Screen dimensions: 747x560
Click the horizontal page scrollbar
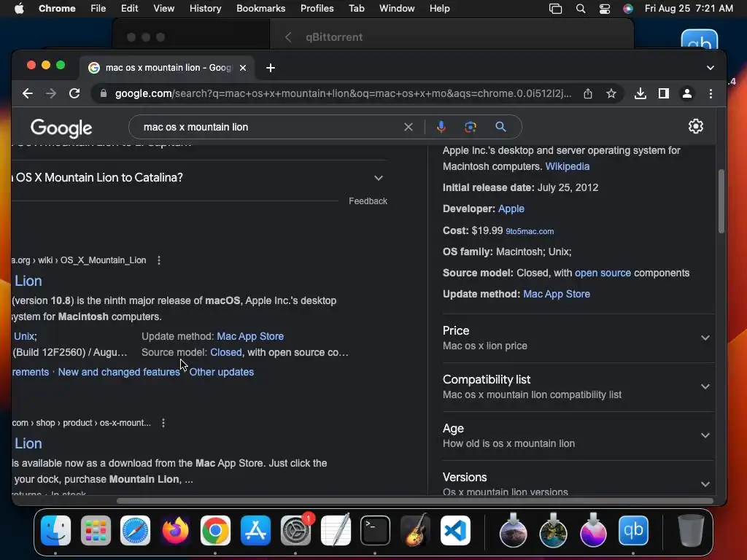pos(415,501)
